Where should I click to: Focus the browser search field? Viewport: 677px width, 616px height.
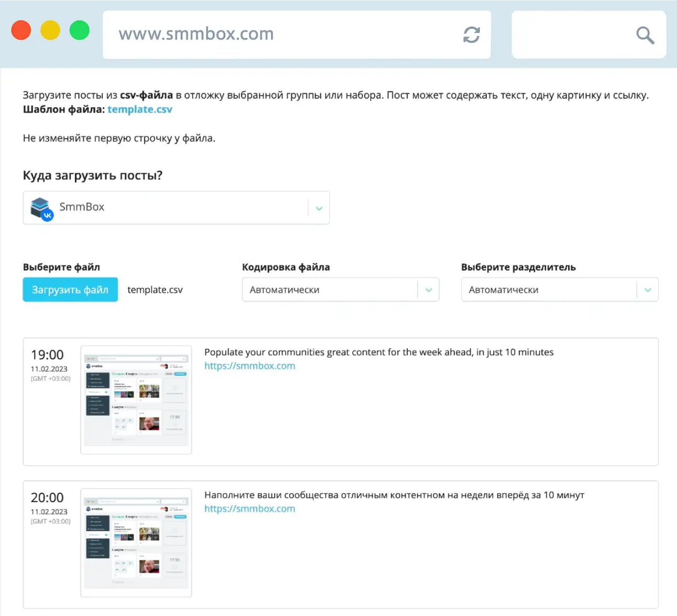click(x=588, y=35)
